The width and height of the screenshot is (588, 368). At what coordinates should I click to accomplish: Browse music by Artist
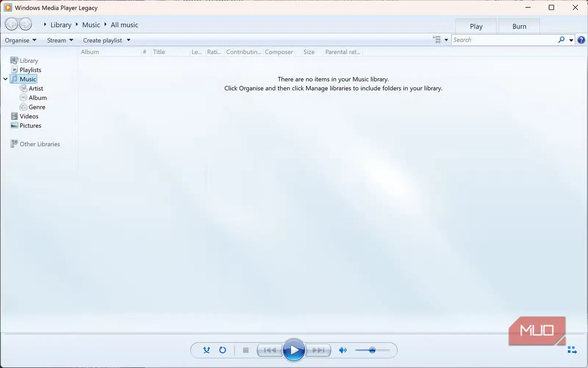[31, 89]
